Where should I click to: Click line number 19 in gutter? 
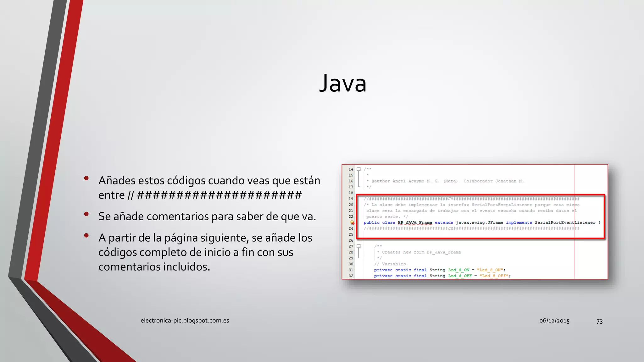pos(351,199)
